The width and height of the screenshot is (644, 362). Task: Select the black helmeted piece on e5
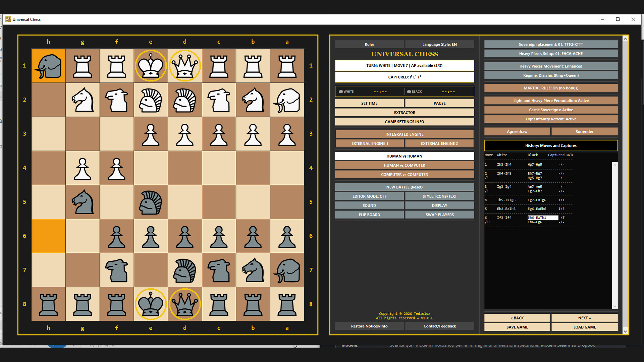click(x=151, y=202)
